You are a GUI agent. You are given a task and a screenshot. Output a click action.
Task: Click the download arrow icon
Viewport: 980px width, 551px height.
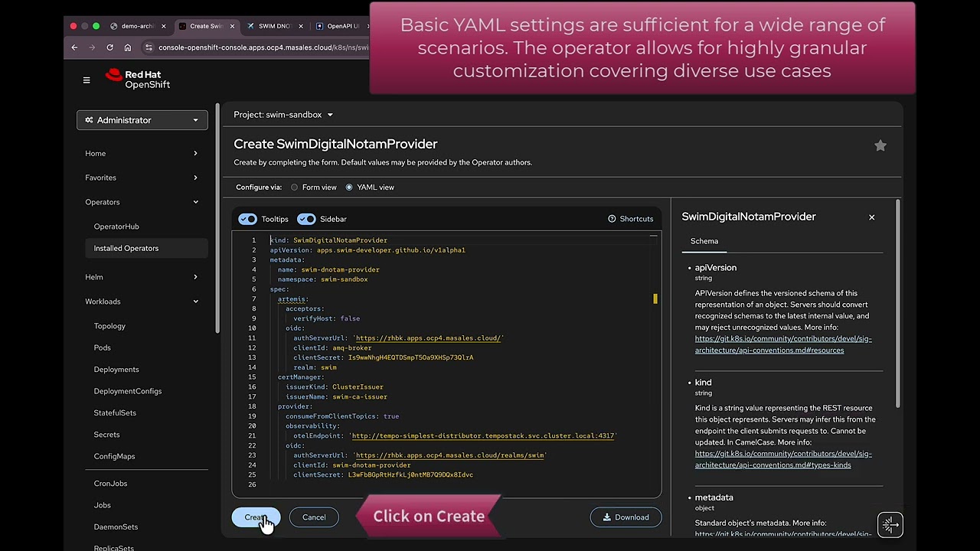607,517
